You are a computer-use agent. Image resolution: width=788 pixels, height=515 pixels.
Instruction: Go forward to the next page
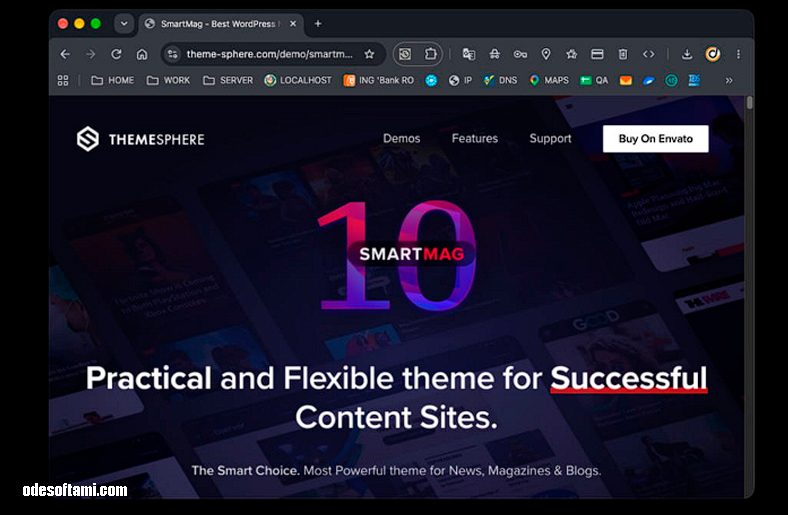pos(90,54)
